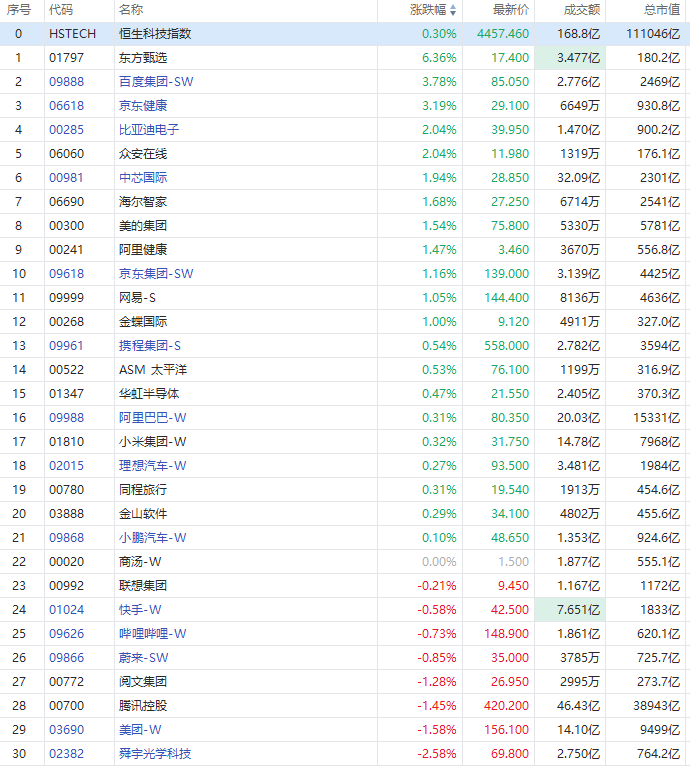The image size is (690, 771).
Task: Open the 小鹏汽车-W stock link
Action: pyautogui.click(x=152, y=538)
